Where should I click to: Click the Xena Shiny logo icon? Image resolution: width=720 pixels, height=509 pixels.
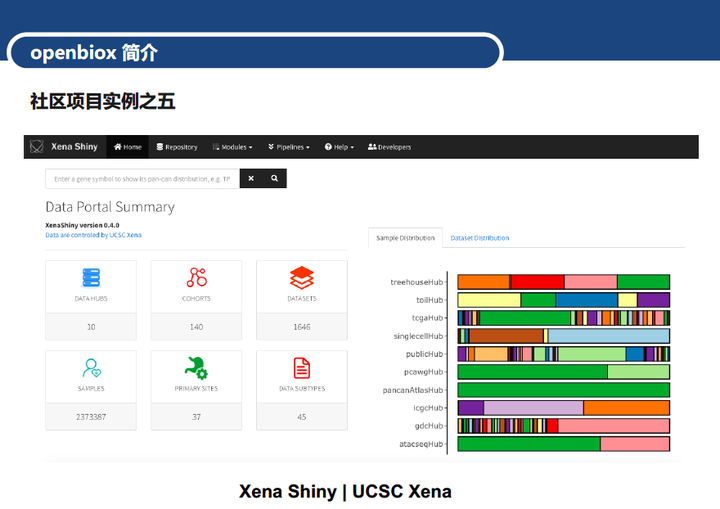(x=36, y=147)
